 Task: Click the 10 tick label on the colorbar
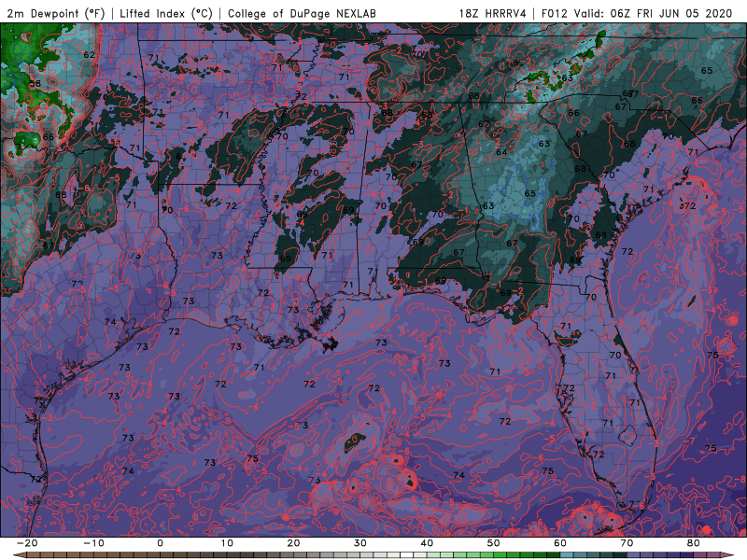pyautogui.click(x=227, y=543)
